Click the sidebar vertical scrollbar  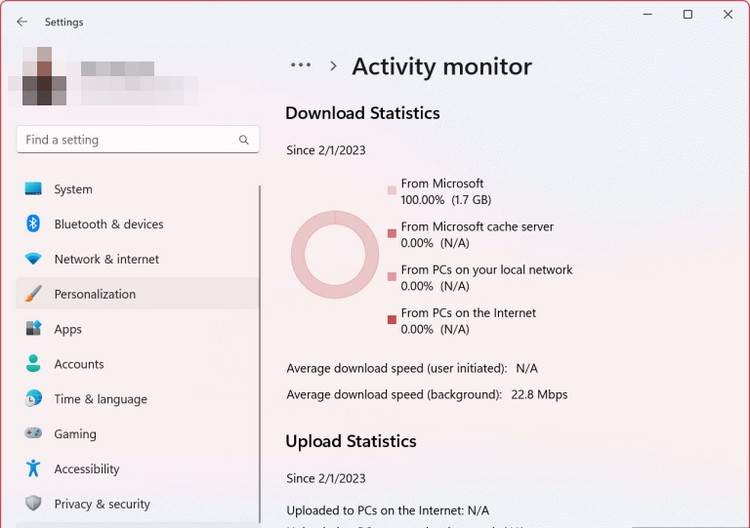tap(260, 354)
